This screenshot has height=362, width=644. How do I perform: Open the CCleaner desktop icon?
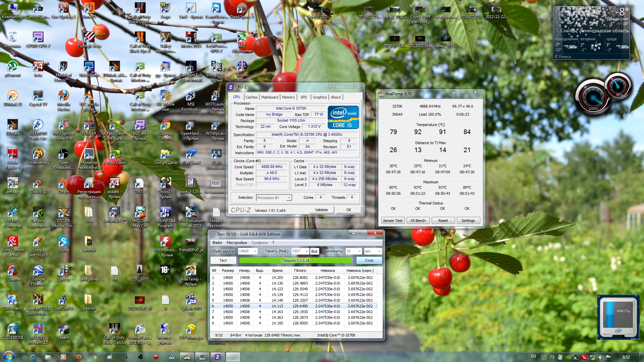coord(13,271)
